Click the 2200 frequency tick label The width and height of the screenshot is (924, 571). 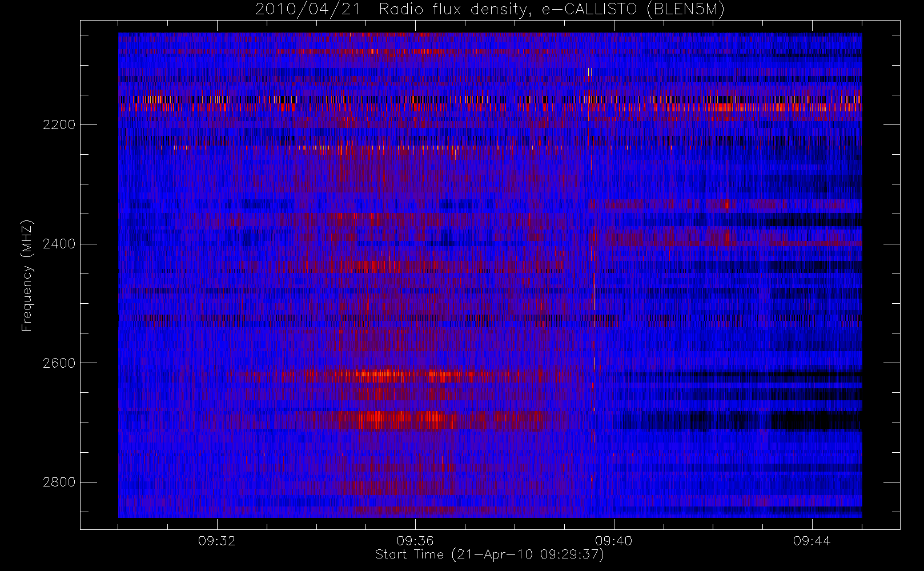point(59,124)
